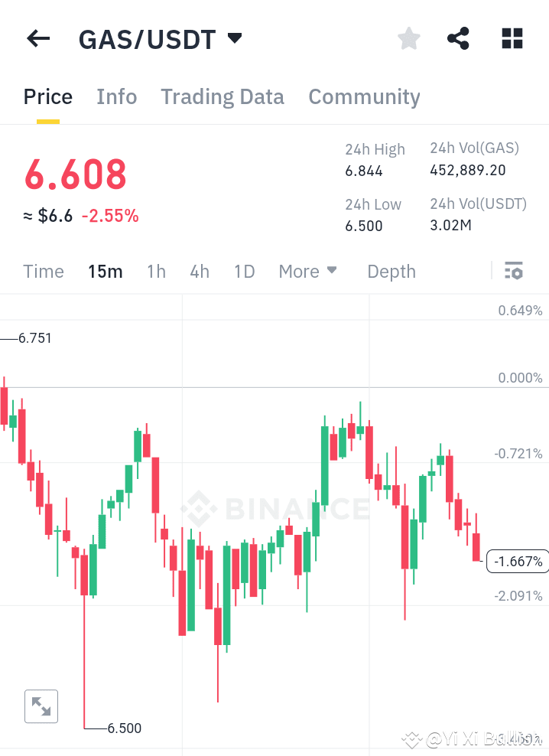
Task: Expand the More interval dropdown
Action: coord(307,271)
